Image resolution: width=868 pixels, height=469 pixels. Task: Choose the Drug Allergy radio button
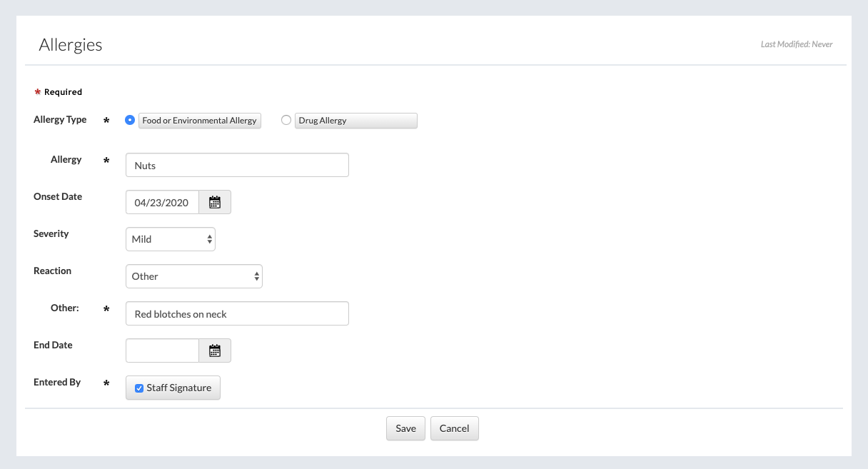(x=286, y=121)
